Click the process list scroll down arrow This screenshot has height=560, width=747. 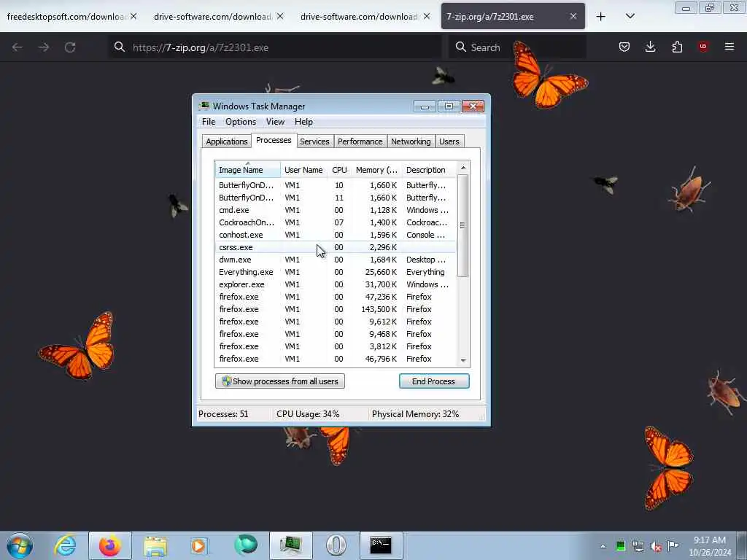pyautogui.click(x=463, y=361)
